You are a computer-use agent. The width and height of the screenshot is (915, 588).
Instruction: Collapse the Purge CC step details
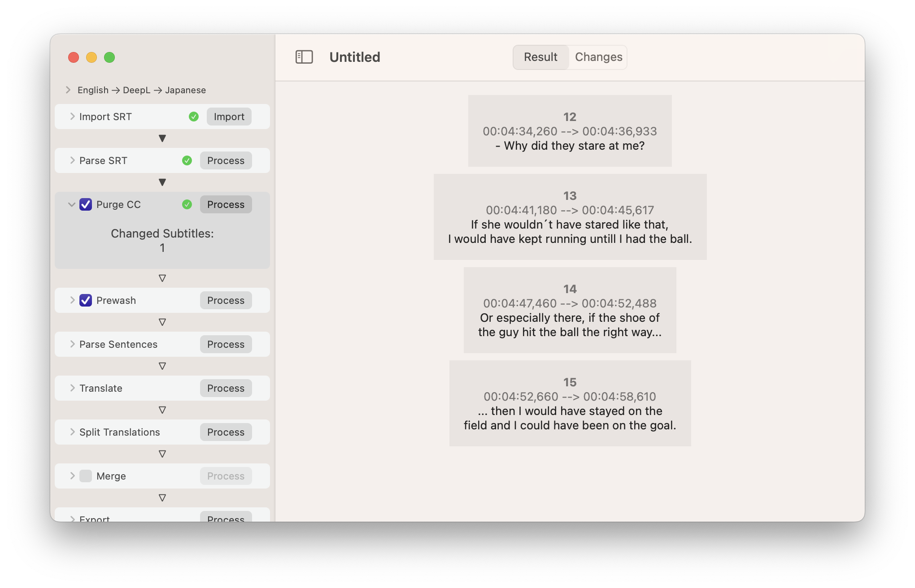(x=71, y=204)
